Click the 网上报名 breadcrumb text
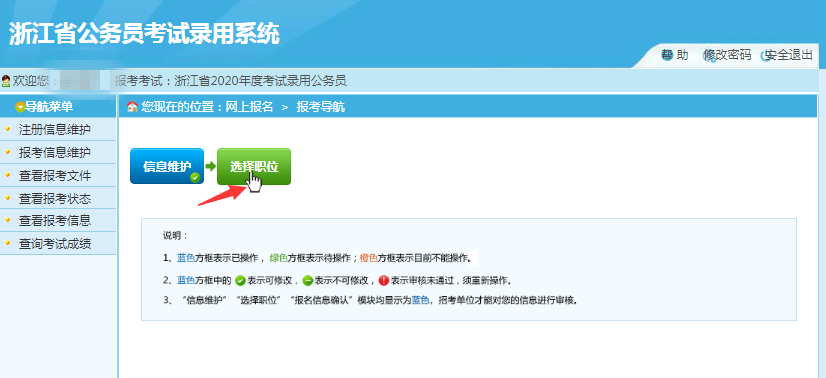Viewport: 826px width, 378px height. [x=249, y=107]
